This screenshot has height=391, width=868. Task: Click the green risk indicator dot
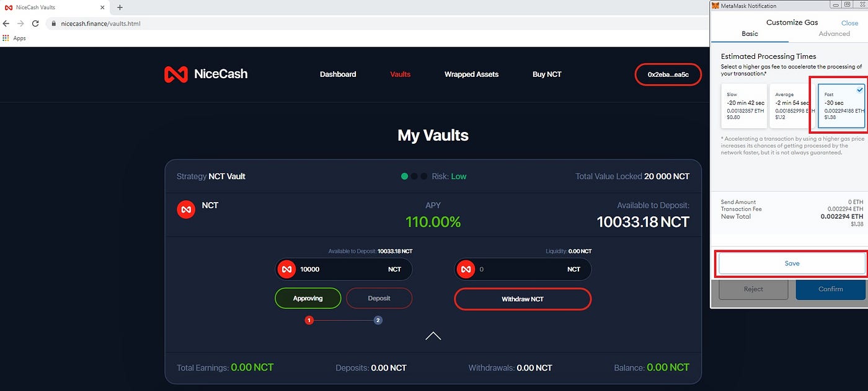[x=404, y=177]
